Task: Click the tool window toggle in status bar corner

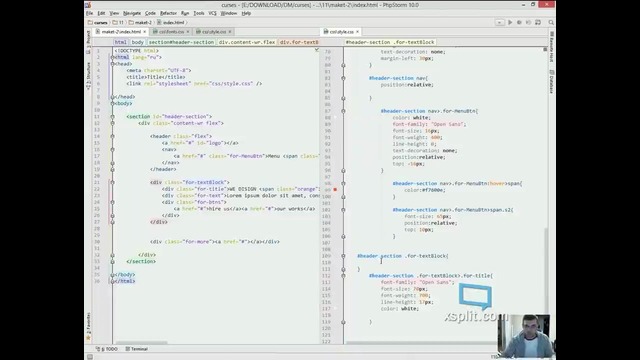Action: point(90,357)
